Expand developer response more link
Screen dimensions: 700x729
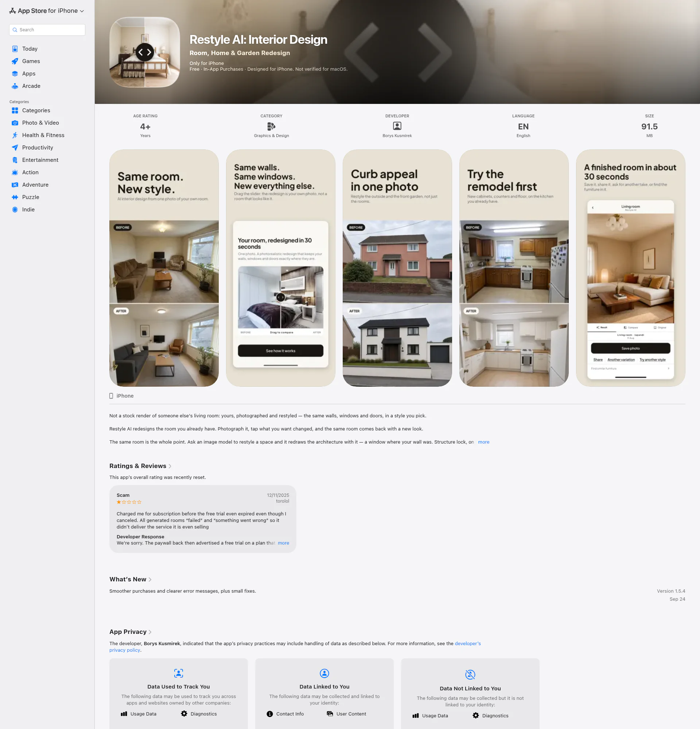coord(283,543)
